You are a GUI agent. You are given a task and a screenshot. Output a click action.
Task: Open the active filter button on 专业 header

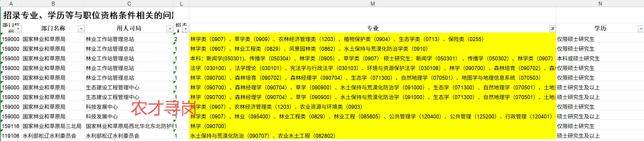click(x=552, y=29)
